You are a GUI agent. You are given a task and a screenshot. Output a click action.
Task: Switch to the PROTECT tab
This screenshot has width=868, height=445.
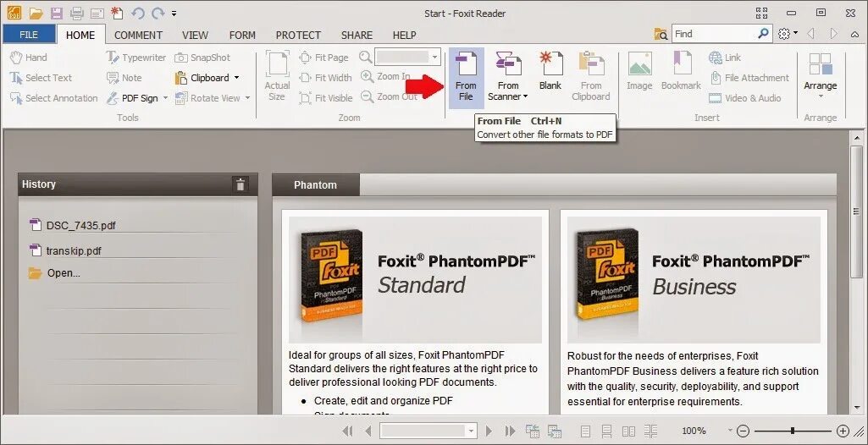[298, 35]
